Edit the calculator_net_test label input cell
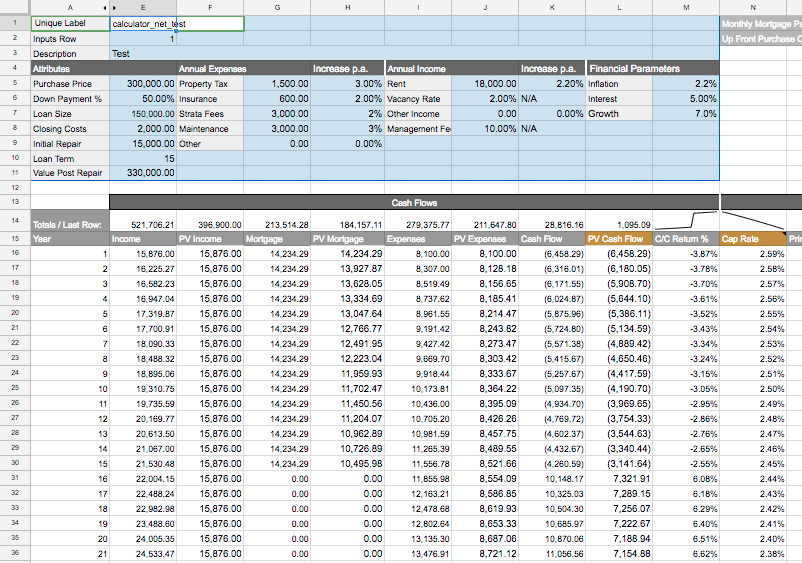 coord(177,24)
